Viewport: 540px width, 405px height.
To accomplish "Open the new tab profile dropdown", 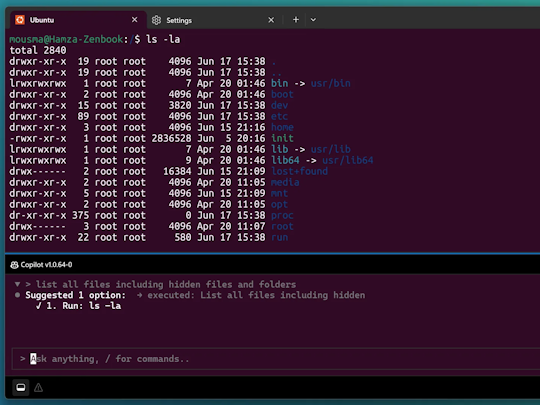I will [x=313, y=20].
